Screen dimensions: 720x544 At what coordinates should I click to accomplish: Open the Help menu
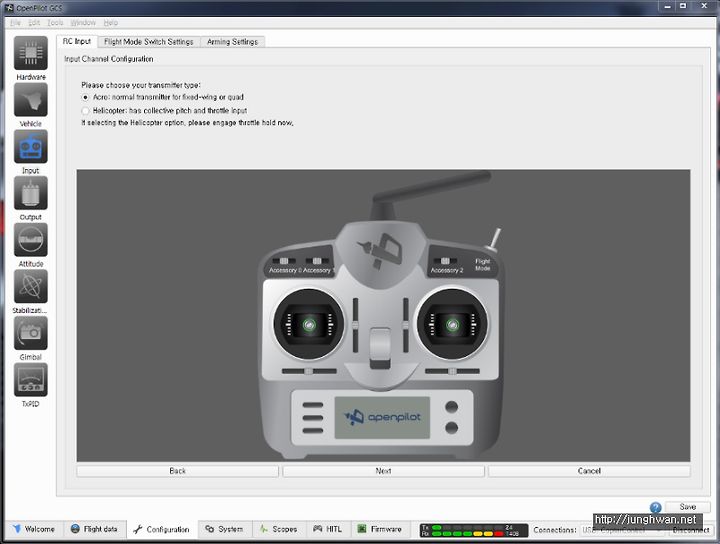coord(111,22)
